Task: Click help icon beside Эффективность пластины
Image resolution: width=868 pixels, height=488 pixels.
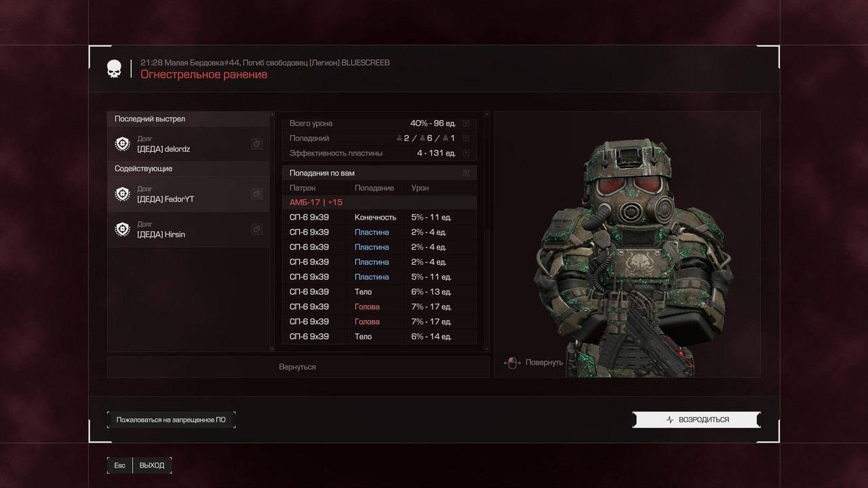Action: click(466, 153)
